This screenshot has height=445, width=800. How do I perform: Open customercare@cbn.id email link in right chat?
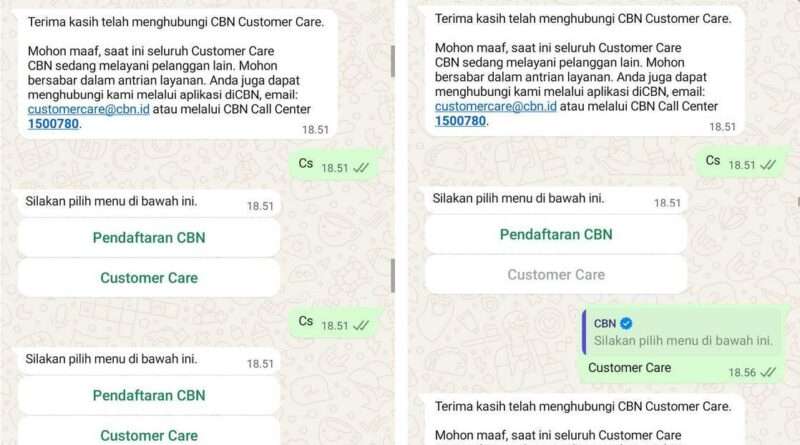[x=495, y=106]
